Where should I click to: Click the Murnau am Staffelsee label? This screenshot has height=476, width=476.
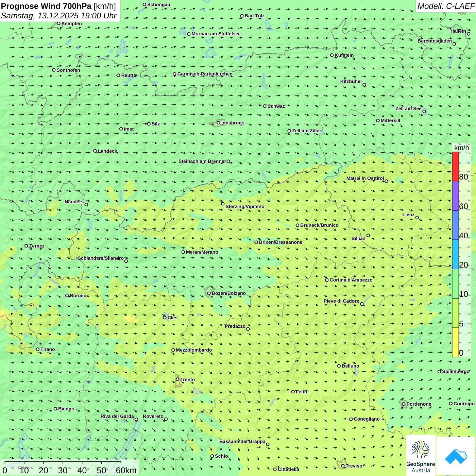coord(216,34)
